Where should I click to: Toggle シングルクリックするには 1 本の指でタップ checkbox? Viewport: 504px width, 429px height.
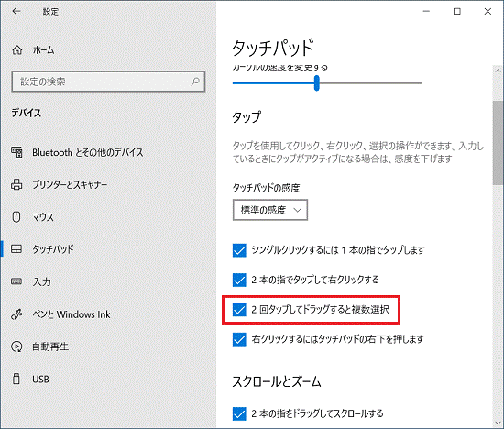(239, 250)
